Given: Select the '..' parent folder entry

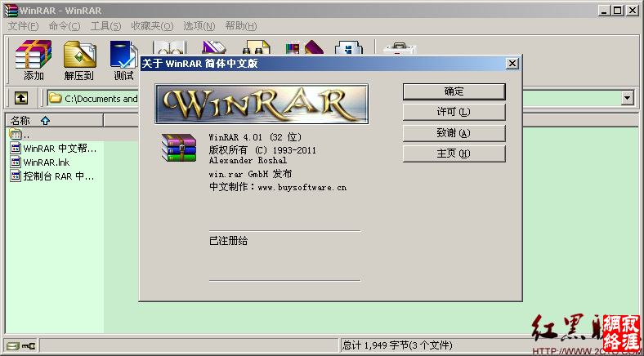Looking at the screenshot, I should coord(20,134).
